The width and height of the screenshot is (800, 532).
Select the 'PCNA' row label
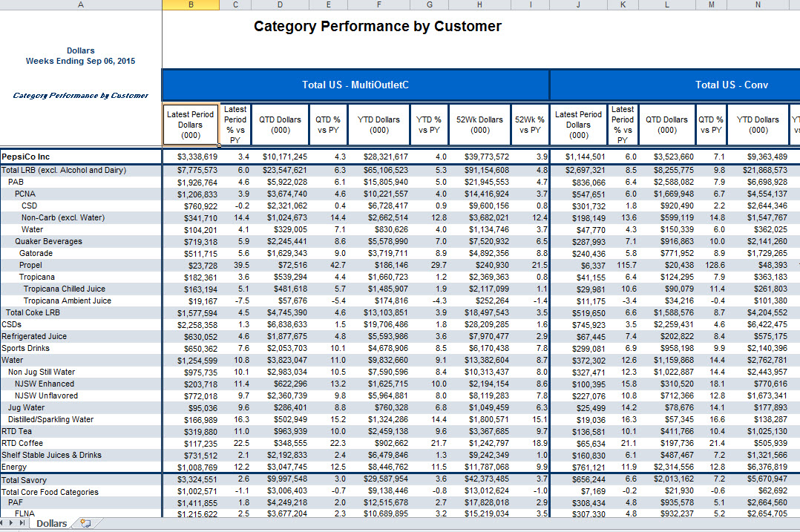[25, 194]
